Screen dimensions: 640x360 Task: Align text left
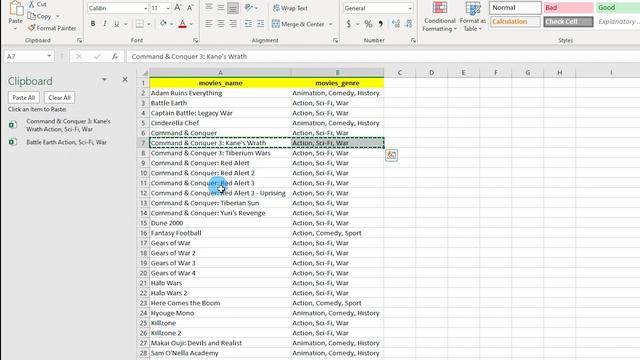209,24
